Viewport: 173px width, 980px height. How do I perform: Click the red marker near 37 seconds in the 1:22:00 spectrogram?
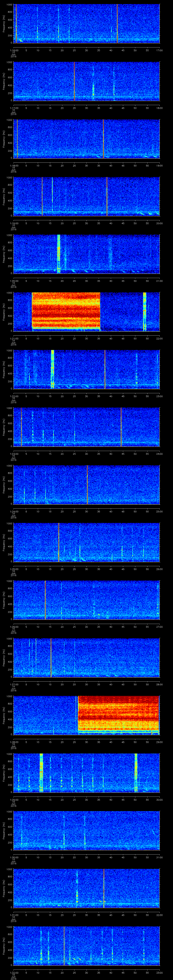point(105,369)
